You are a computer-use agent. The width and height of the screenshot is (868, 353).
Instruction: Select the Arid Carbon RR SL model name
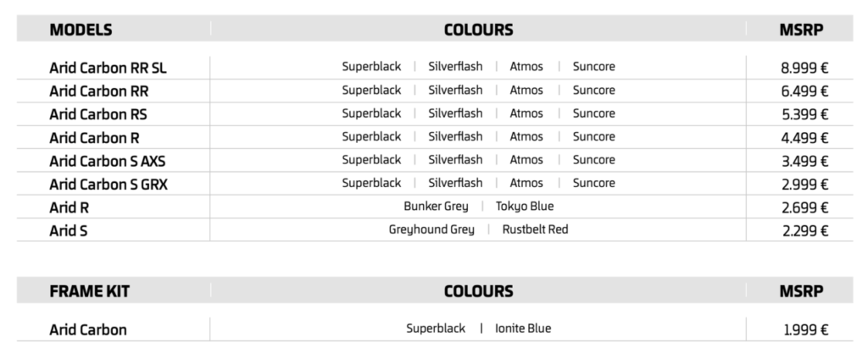108,68
